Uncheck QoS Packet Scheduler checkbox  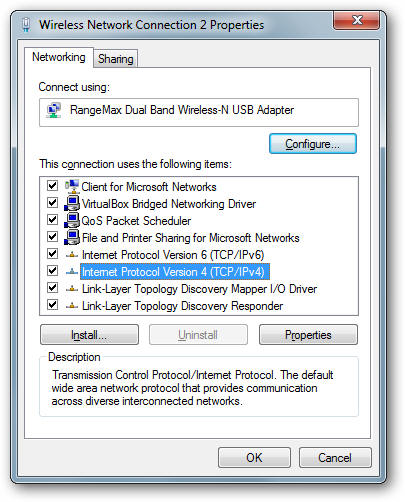[x=52, y=220]
